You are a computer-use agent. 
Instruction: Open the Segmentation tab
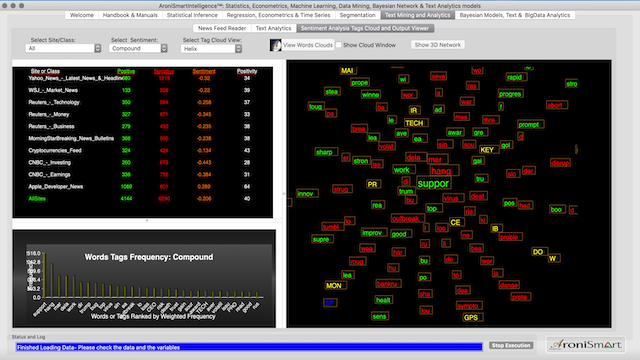coord(358,15)
